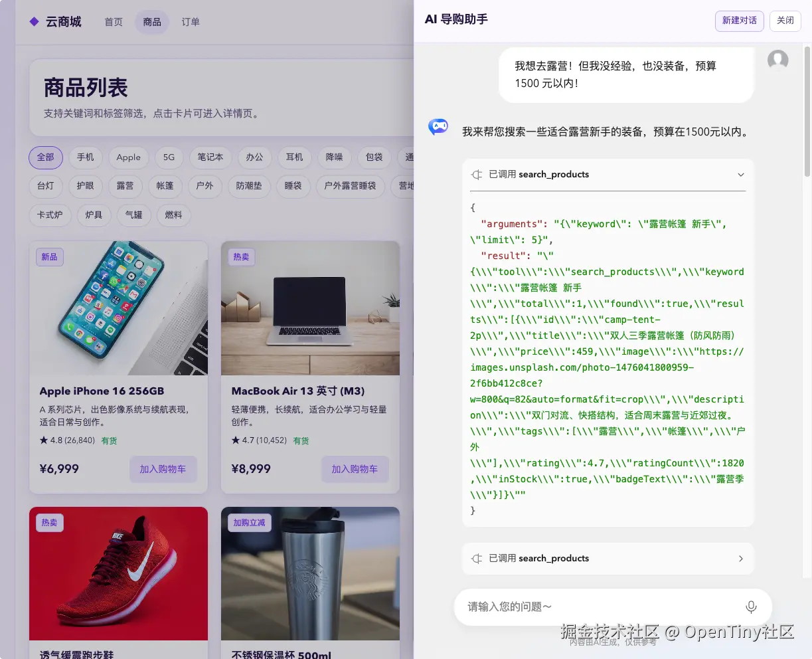Add Apple iPhone 16 to cart
This screenshot has height=659, width=812.
coord(163,469)
